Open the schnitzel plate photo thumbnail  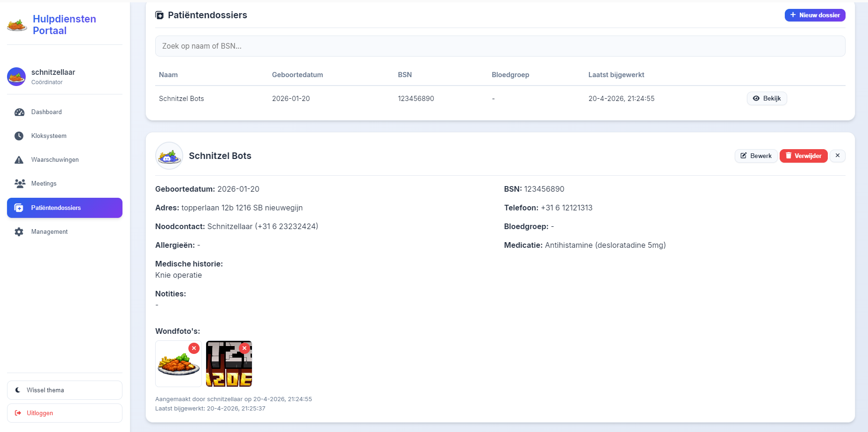(178, 367)
